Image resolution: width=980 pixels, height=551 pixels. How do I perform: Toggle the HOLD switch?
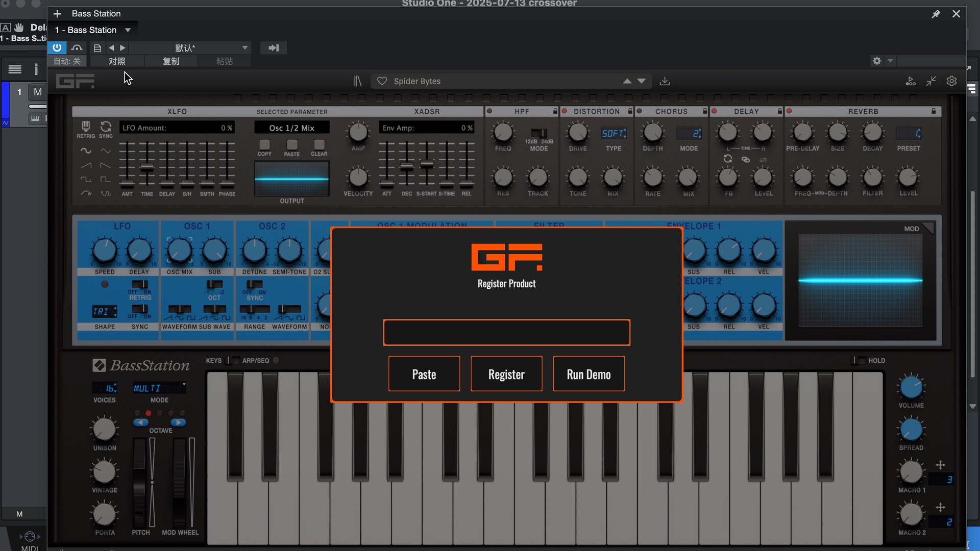[x=859, y=361]
